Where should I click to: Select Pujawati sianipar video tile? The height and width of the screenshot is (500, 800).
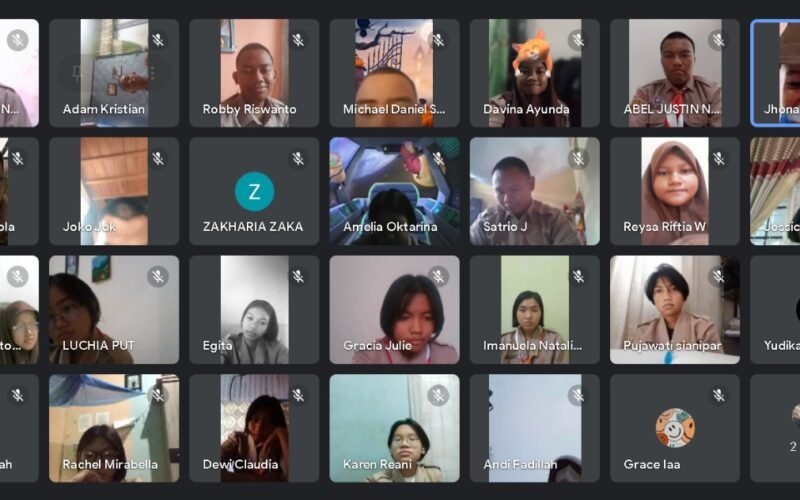(675, 310)
